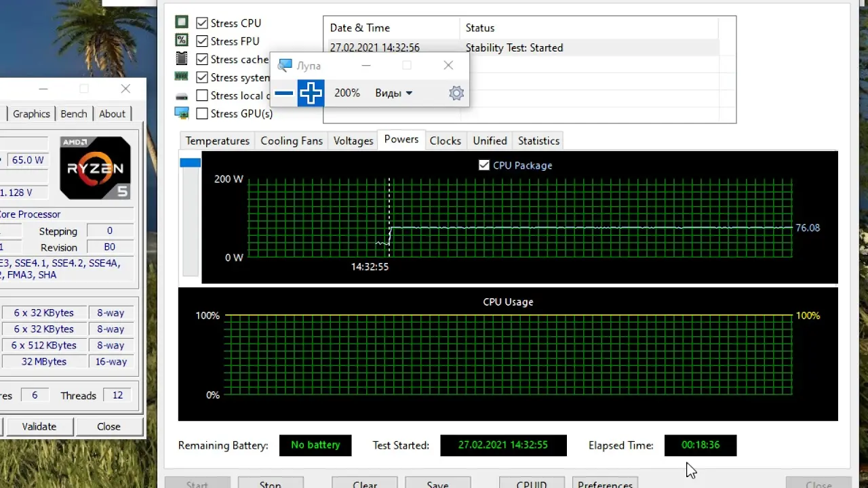Open the Виды views dropdown
The height and width of the screenshot is (488, 868).
tap(393, 94)
